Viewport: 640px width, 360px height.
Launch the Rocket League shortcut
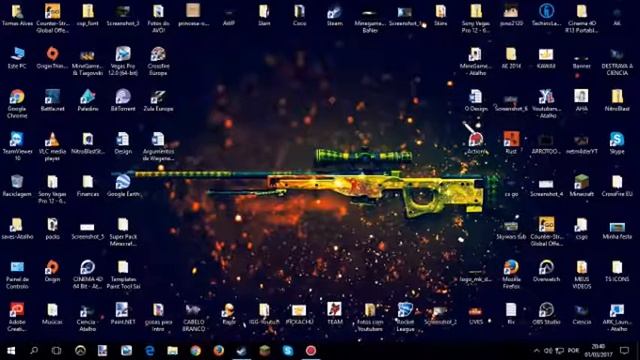pyautogui.click(x=405, y=317)
